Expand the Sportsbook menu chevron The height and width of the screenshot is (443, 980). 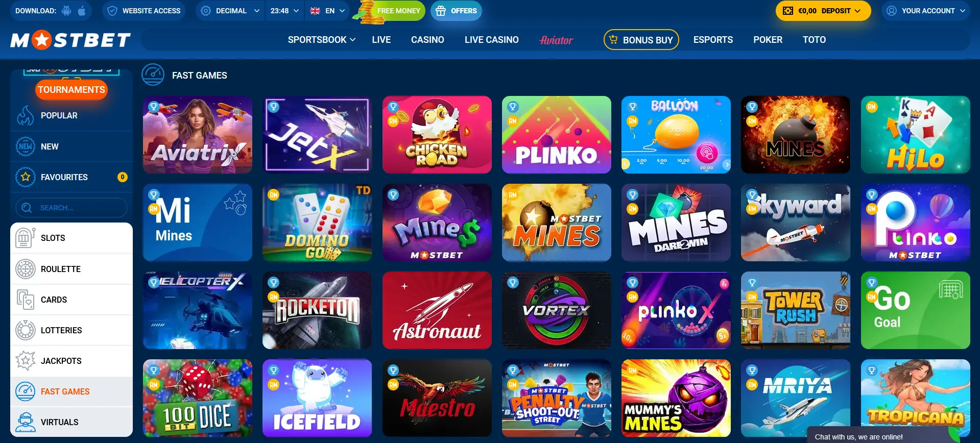[352, 40]
